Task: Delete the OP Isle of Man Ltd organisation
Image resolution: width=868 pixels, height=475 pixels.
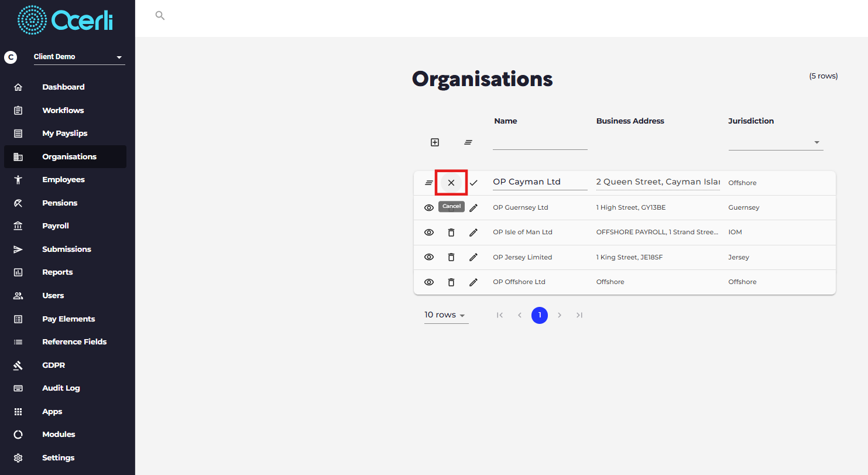Action: [451, 233]
